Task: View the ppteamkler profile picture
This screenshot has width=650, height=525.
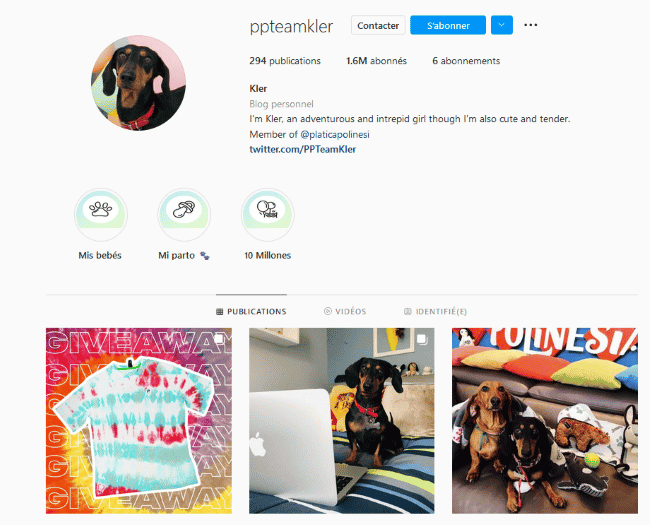Action: tap(138, 83)
